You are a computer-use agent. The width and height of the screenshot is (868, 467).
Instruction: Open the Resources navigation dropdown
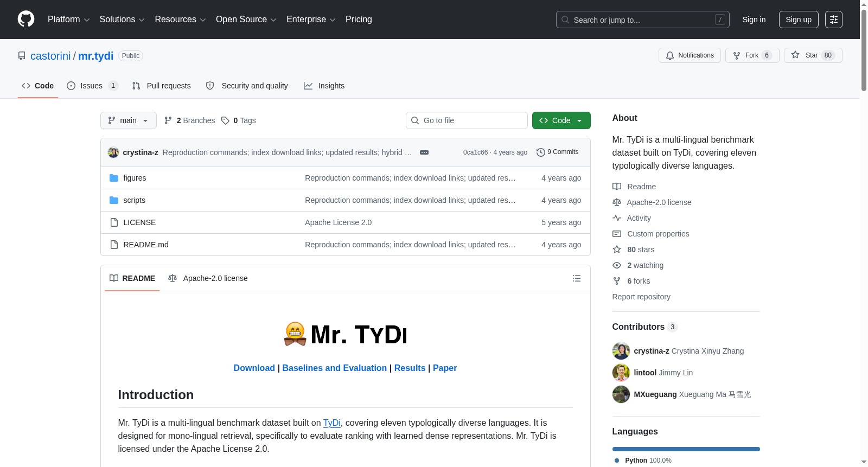pos(180,20)
